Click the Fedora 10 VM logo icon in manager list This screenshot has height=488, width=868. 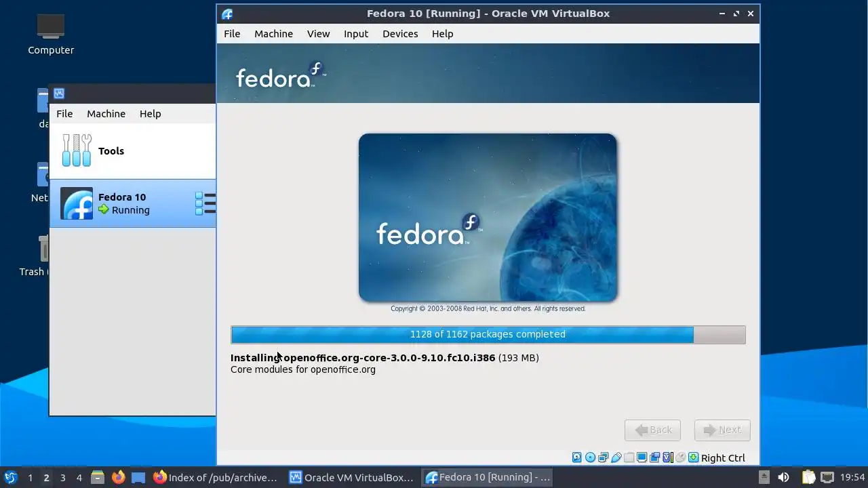77,203
